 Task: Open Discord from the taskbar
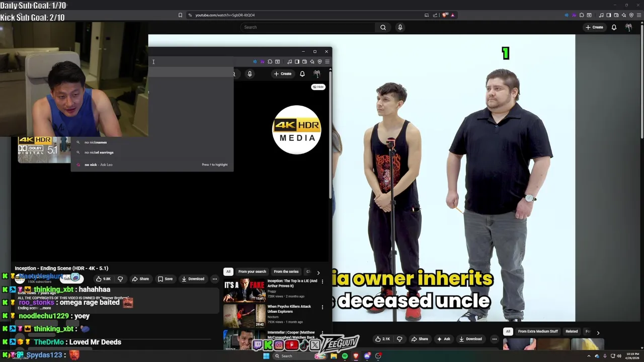click(x=367, y=356)
